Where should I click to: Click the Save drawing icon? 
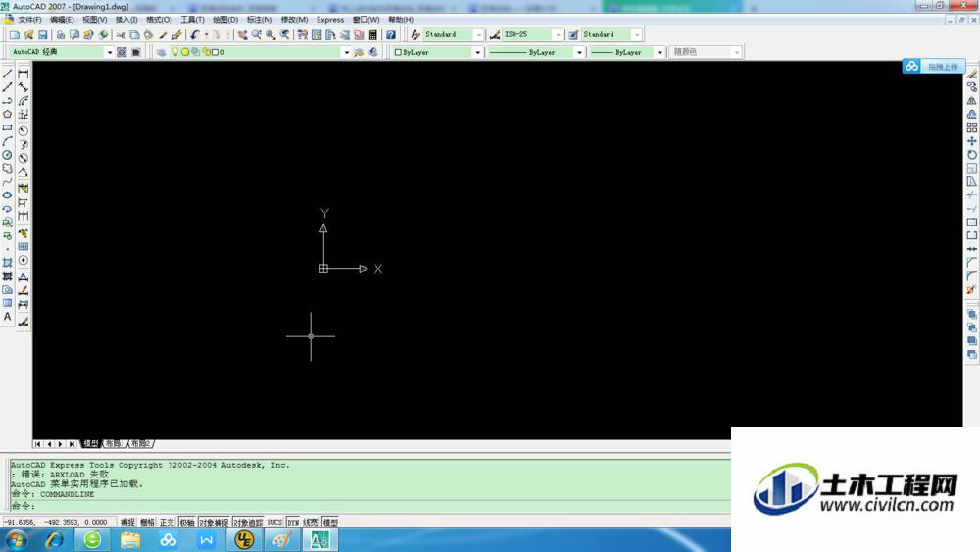click(x=43, y=35)
